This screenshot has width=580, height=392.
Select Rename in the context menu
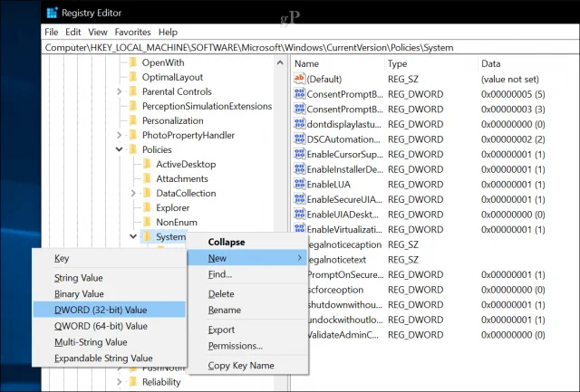247,310
